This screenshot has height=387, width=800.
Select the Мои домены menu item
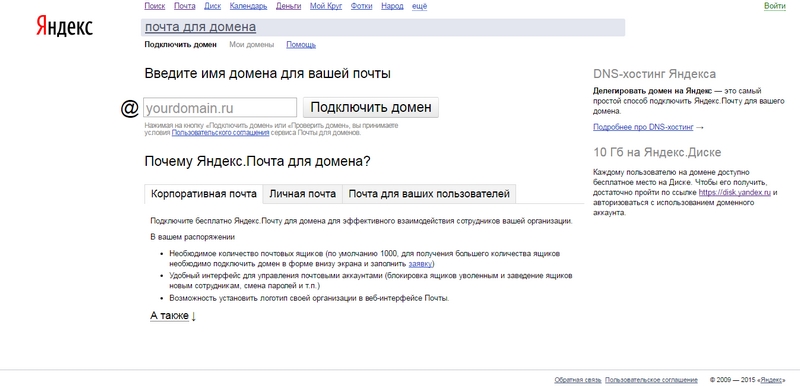pyautogui.click(x=252, y=45)
